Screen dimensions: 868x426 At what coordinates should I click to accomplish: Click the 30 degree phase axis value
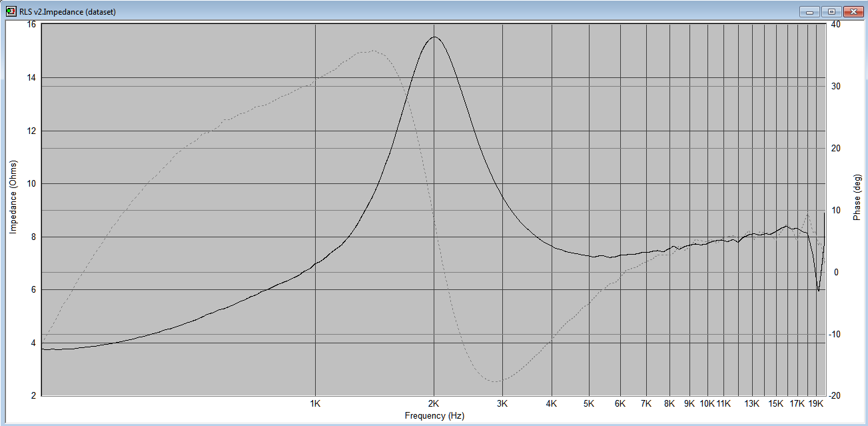pyautogui.click(x=836, y=87)
